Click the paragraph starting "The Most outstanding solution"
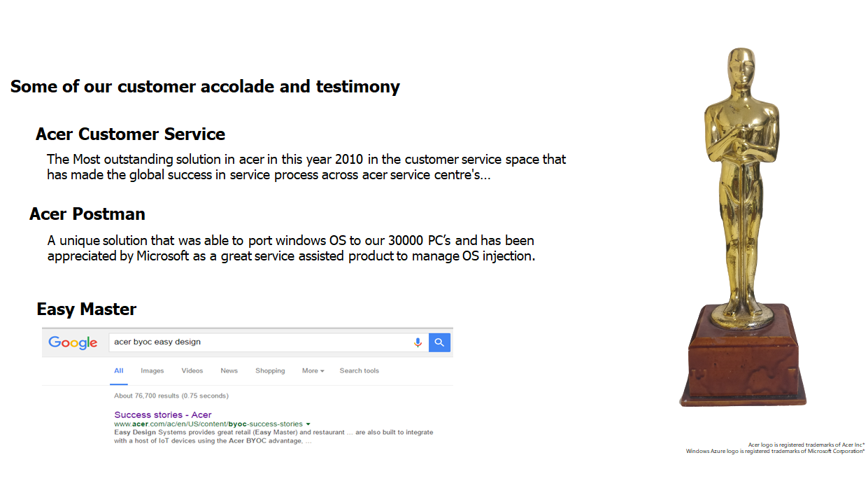 click(306, 167)
